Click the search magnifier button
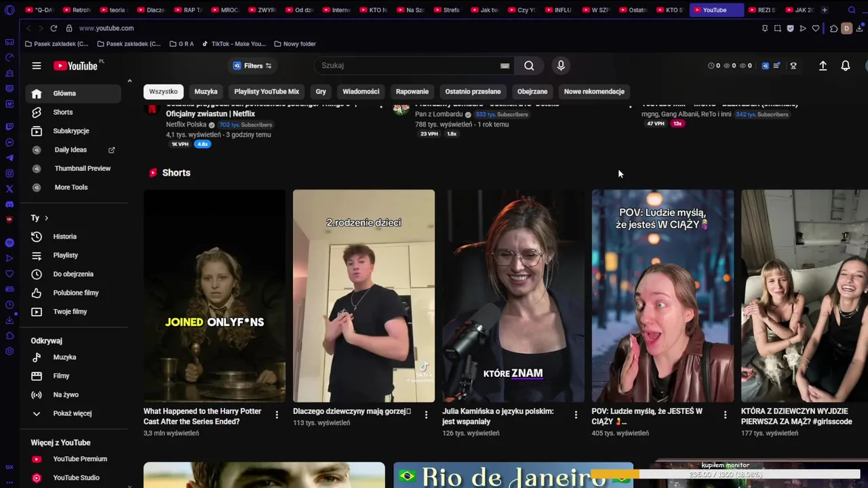868x488 pixels. click(529, 66)
